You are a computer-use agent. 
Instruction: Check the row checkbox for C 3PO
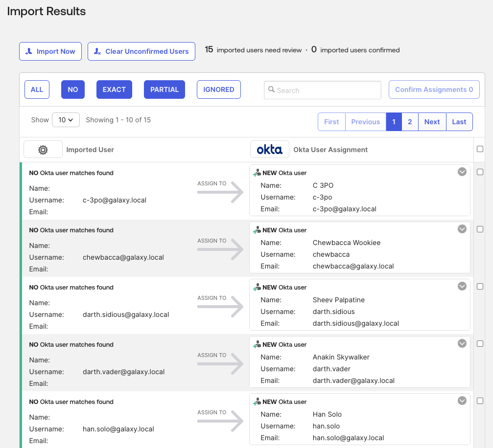(x=480, y=171)
